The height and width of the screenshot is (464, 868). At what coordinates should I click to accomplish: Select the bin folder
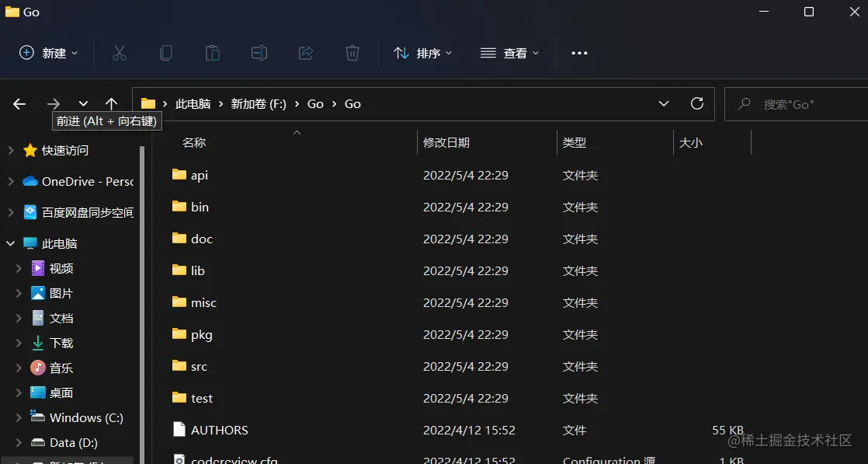[190, 207]
